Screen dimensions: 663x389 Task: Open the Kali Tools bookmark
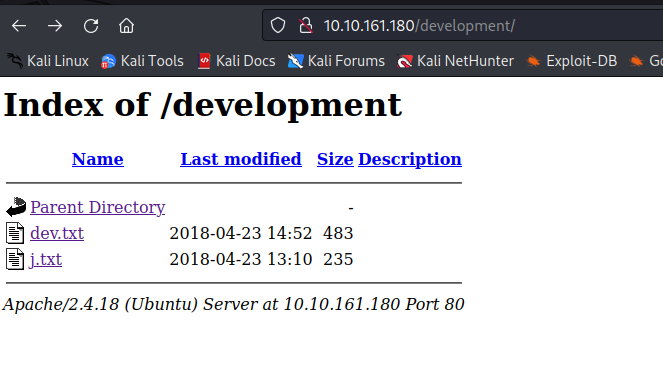click(142, 61)
